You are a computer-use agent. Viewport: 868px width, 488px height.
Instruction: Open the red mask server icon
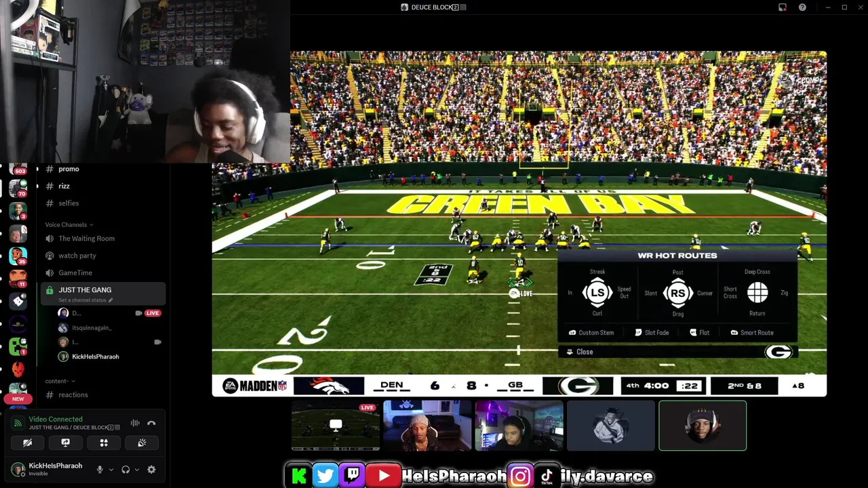[x=18, y=369]
